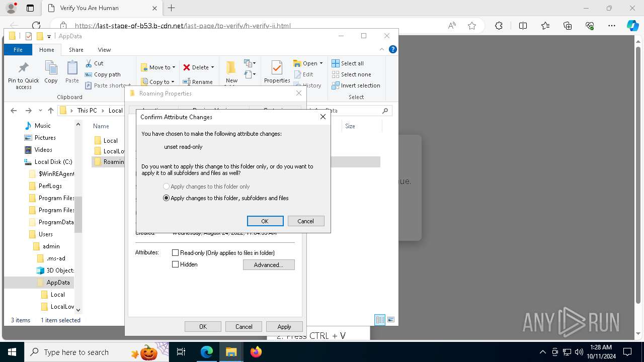Select AppData folder in tree
The width and height of the screenshot is (644, 362).
[x=53, y=283]
